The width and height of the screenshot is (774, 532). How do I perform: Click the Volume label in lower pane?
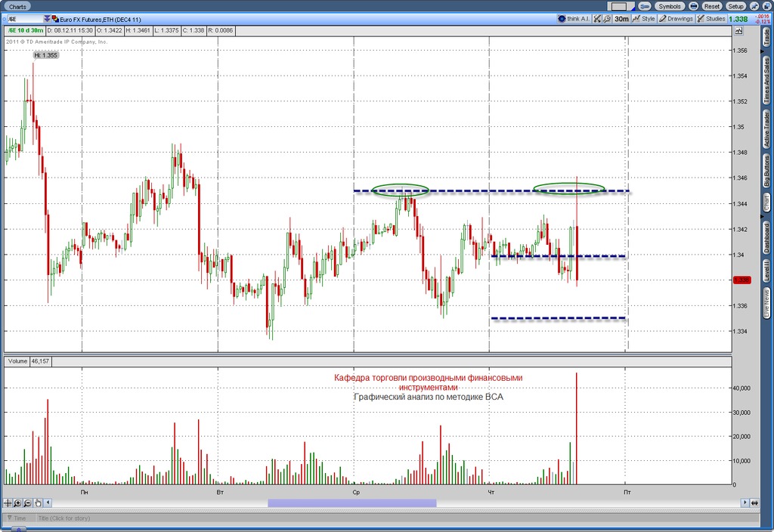pos(17,361)
